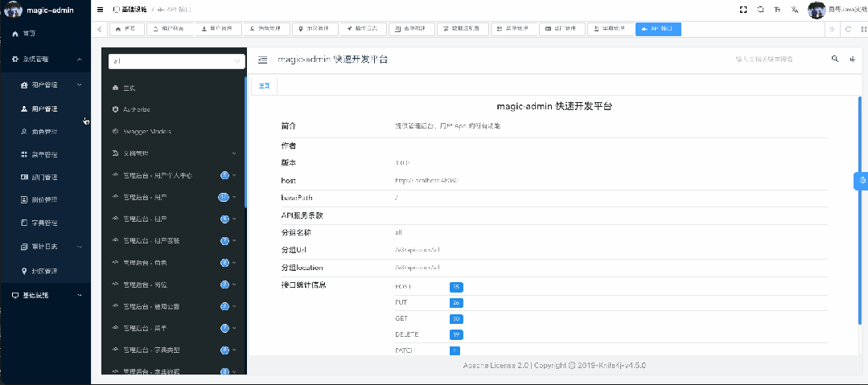This screenshot has width=868, height=385.
Task: Select the 主页 document tab
Action: (x=263, y=85)
